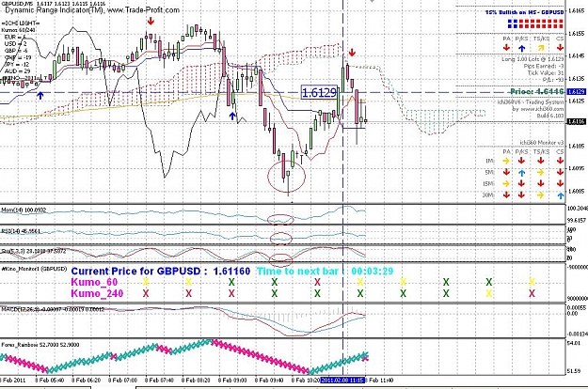Click the red sell arrow beside the 11:15 crosshair
Screen dimensions: 588x389
pyautogui.click(x=352, y=52)
